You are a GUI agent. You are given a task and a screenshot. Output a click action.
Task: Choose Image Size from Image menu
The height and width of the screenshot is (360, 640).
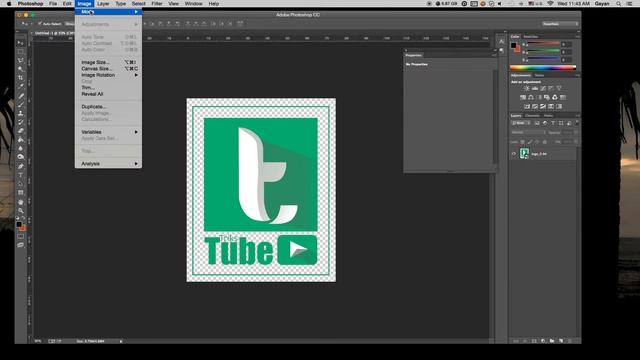[108, 62]
